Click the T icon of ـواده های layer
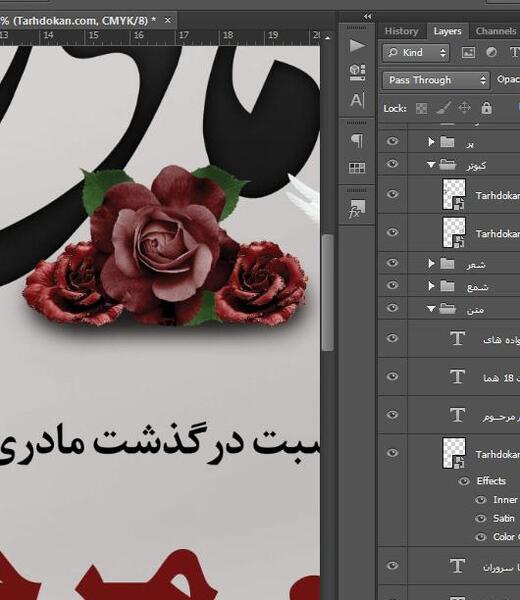This screenshot has height=600, width=520. 457,339
